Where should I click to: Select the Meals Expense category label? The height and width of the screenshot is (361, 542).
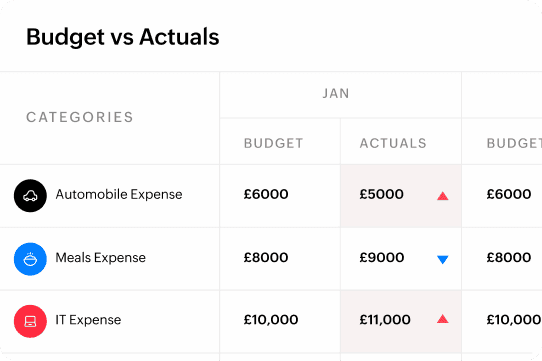101,258
